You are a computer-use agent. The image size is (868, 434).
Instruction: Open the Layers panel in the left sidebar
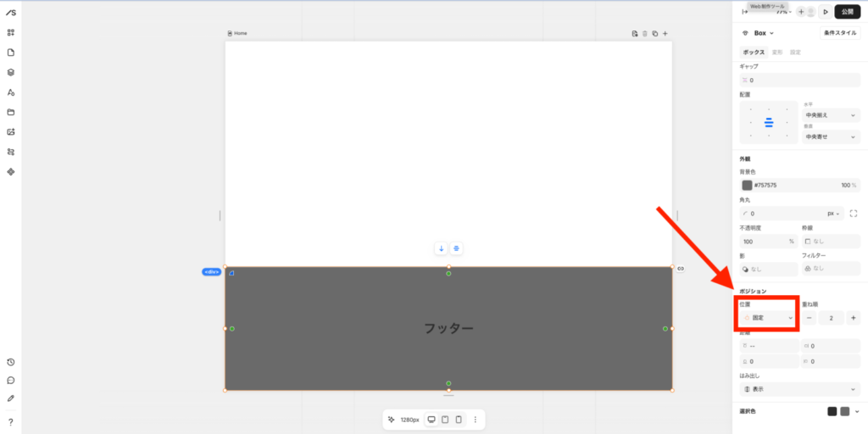(11, 72)
